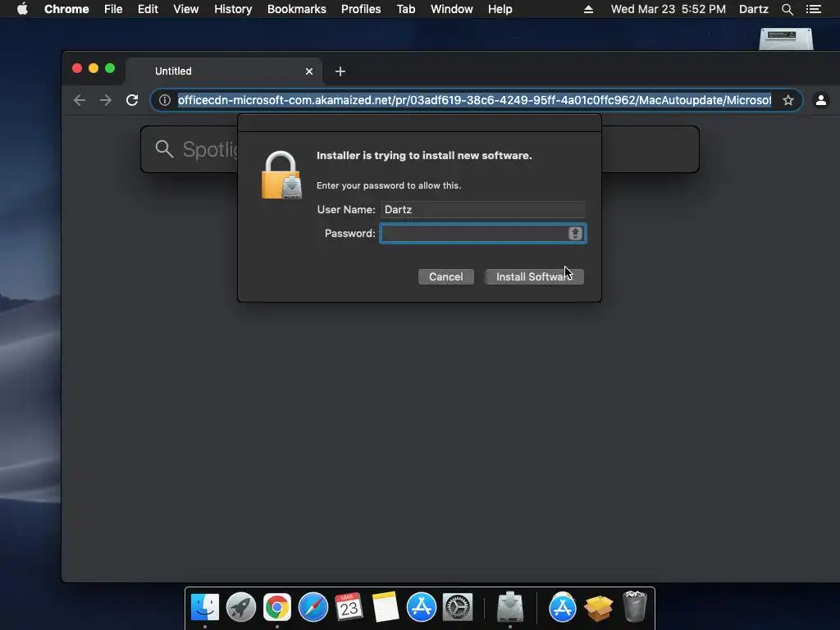Click the mounted drive icon on desktop

point(786,39)
